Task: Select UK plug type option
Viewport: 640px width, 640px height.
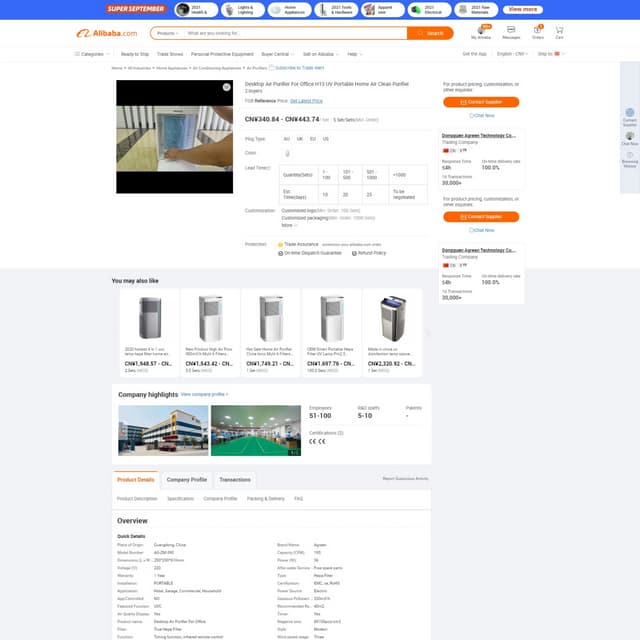Action: 300,139
